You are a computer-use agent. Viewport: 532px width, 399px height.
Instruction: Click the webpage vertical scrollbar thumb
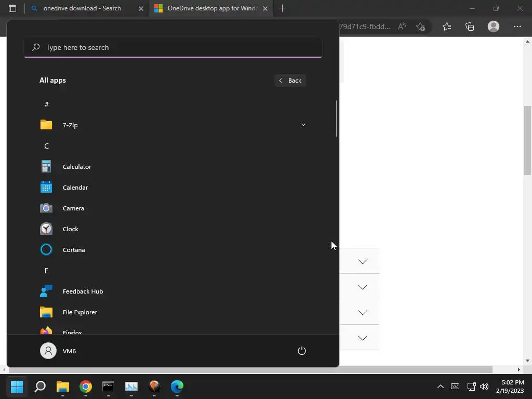coord(527,140)
